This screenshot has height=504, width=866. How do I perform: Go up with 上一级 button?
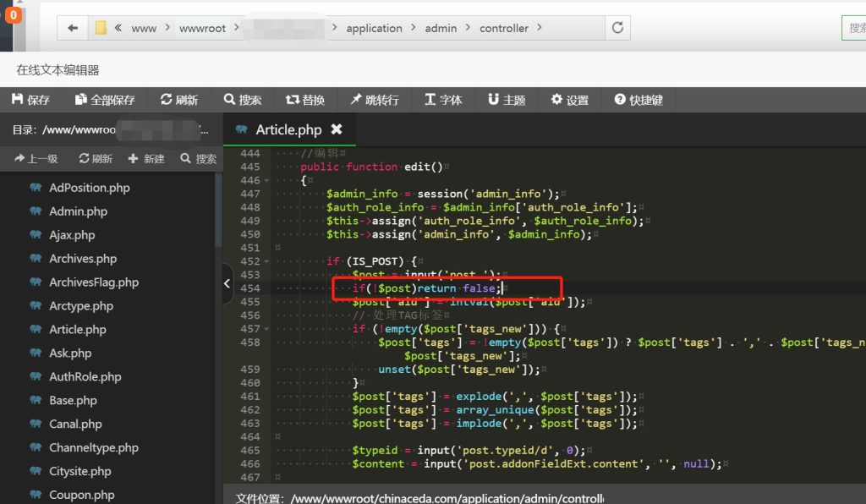(x=36, y=159)
